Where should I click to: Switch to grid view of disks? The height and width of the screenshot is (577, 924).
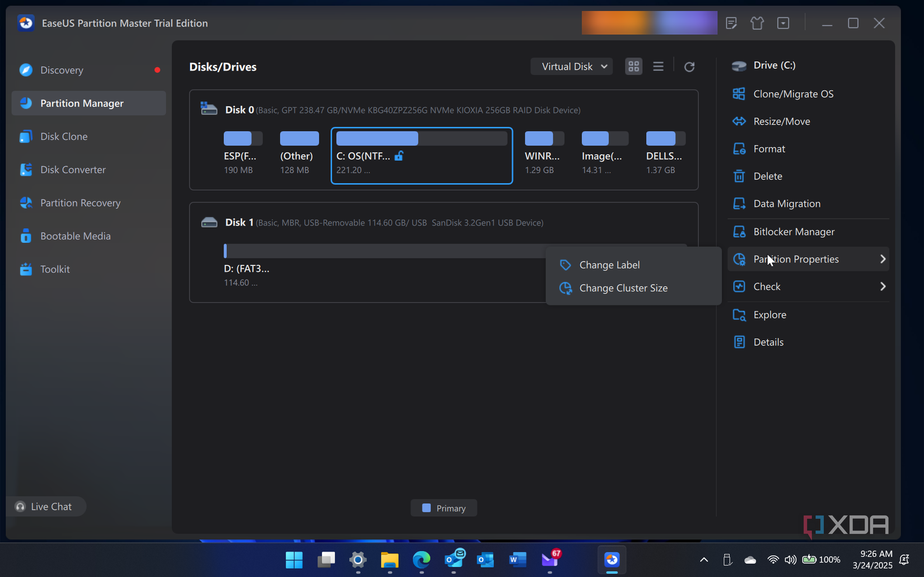pyautogui.click(x=633, y=66)
